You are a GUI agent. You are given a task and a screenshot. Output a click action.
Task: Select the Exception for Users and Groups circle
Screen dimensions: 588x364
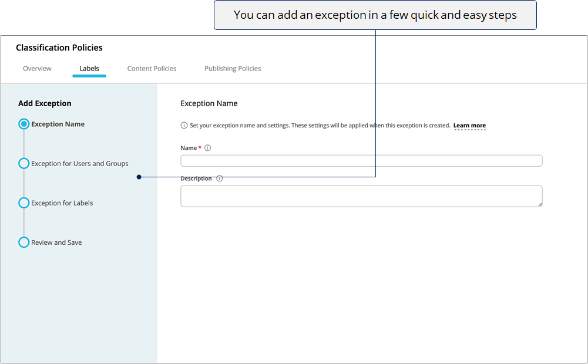(x=24, y=163)
